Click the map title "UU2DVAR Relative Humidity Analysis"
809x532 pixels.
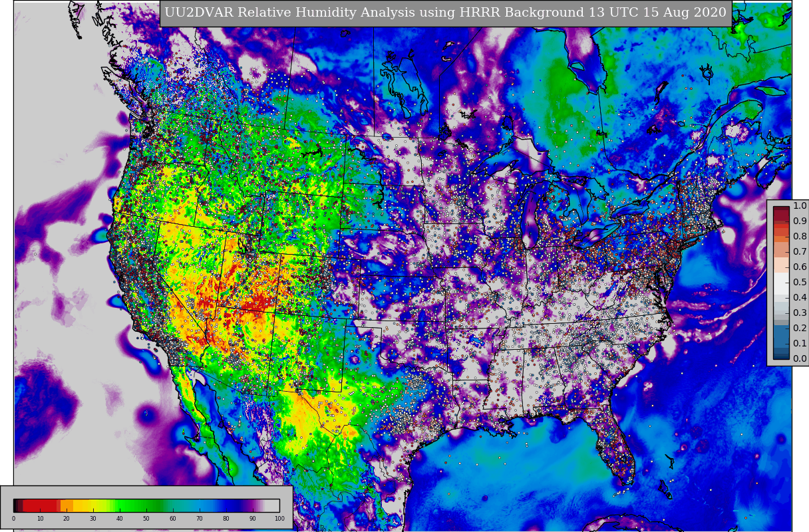289,13
